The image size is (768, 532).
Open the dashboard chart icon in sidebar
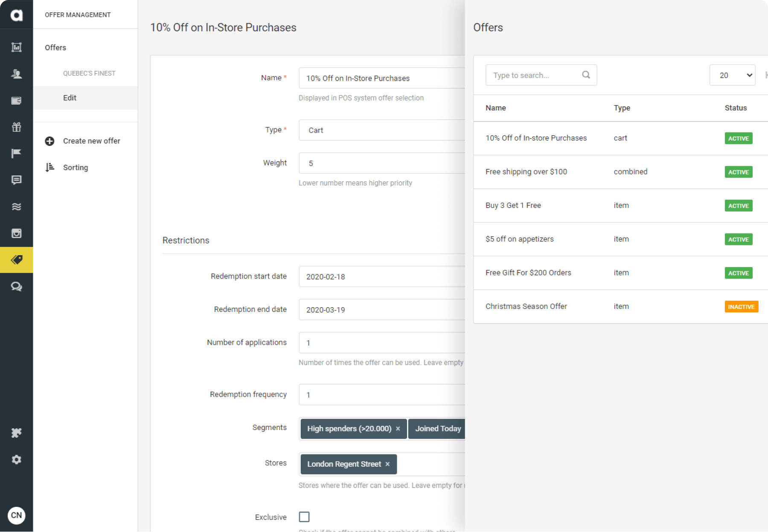tap(16, 47)
